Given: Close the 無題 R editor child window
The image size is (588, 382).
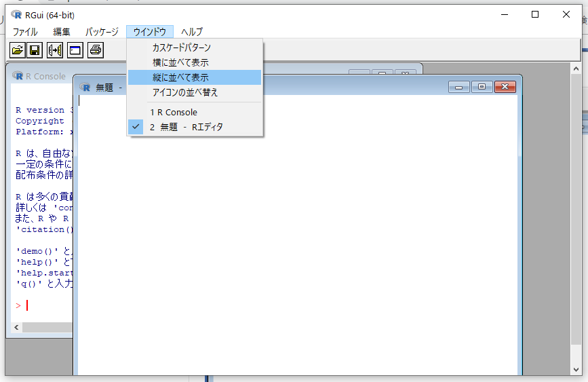Looking at the screenshot, I should (505, 87).
